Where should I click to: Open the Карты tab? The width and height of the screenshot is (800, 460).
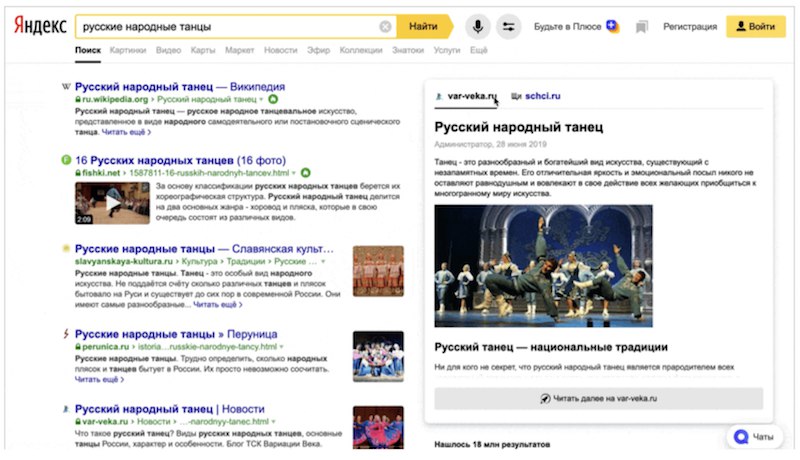coord(203,50)
